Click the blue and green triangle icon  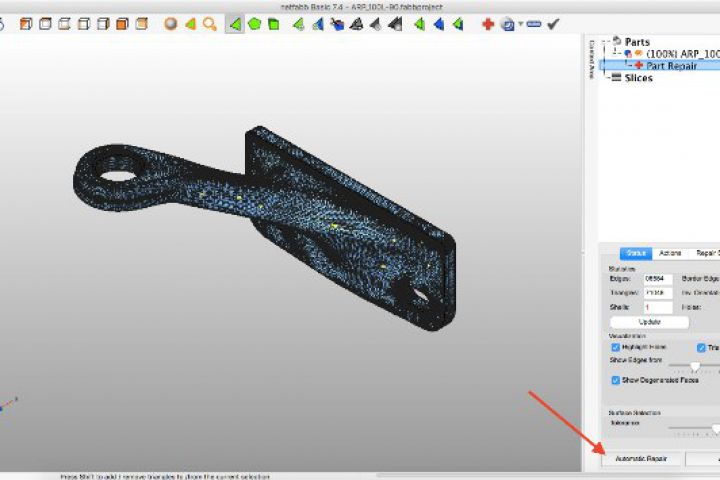(318, 24)
